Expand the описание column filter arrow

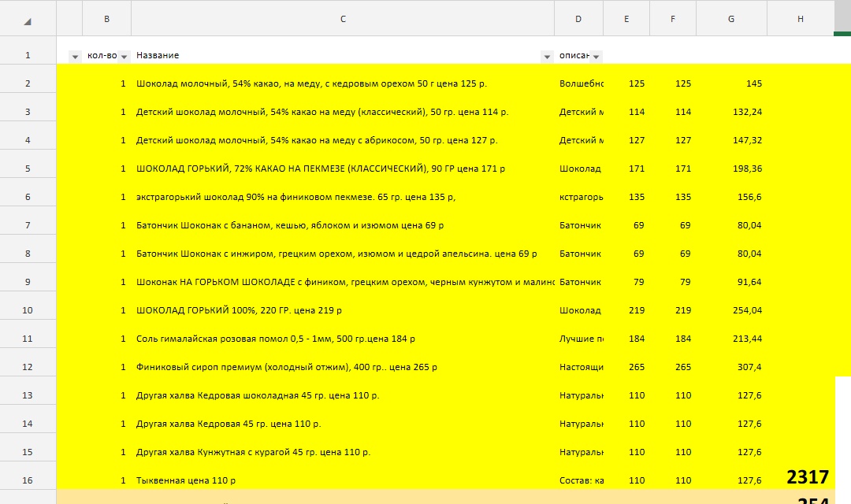[596, 57]
